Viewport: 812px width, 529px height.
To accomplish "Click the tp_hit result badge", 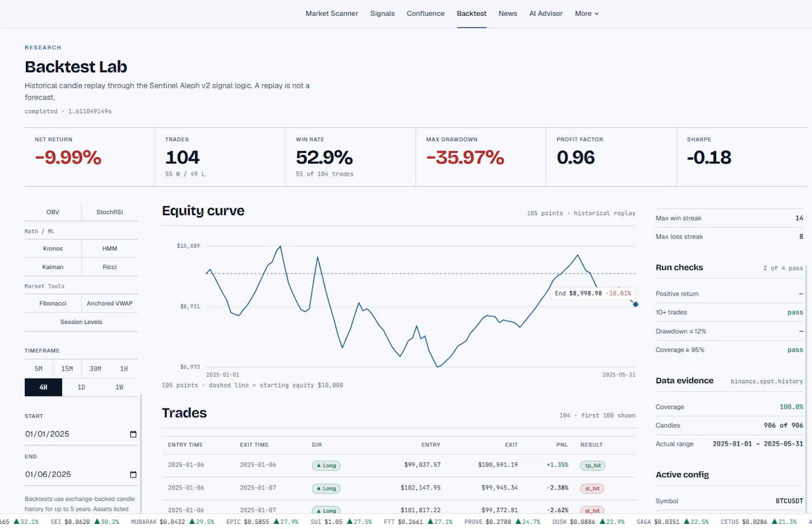I will (593, 466).
